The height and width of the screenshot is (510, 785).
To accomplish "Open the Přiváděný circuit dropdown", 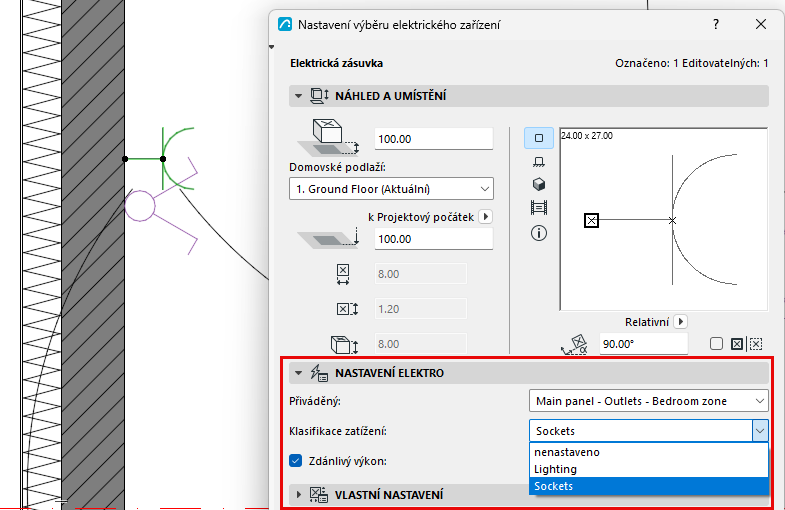I will 648,401.
